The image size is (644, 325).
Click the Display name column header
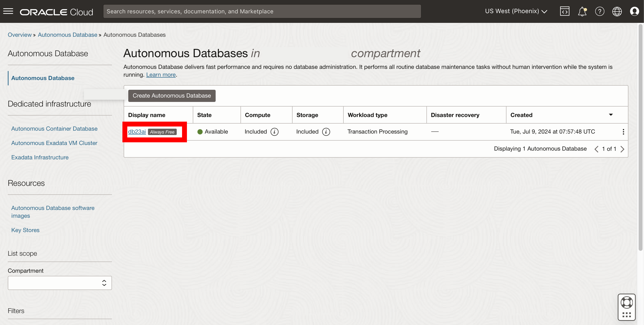click(x=147, y=115)
